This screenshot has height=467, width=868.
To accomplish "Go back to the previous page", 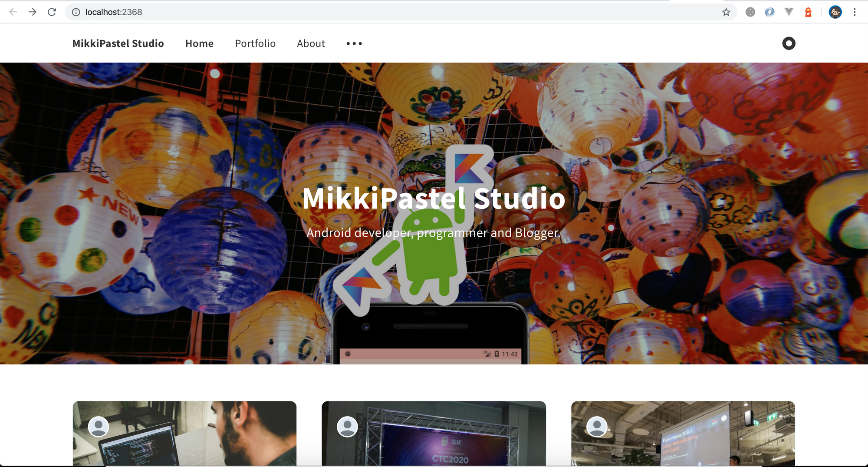I will (13, 12).
